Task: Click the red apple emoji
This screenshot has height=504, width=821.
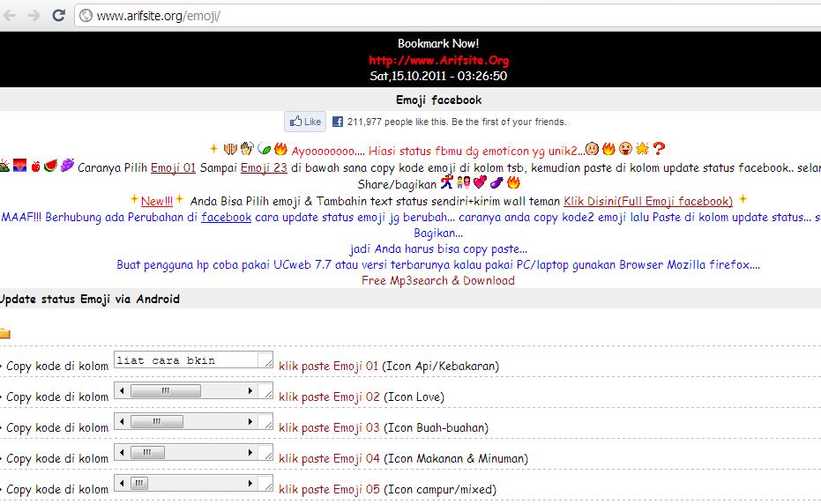Action: (x=35, y=167)
